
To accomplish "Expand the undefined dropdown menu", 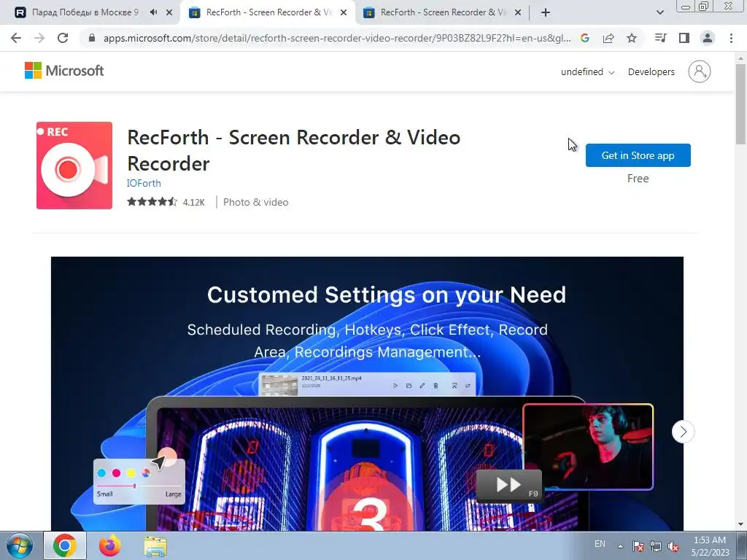I will click(x=587, y=72).
